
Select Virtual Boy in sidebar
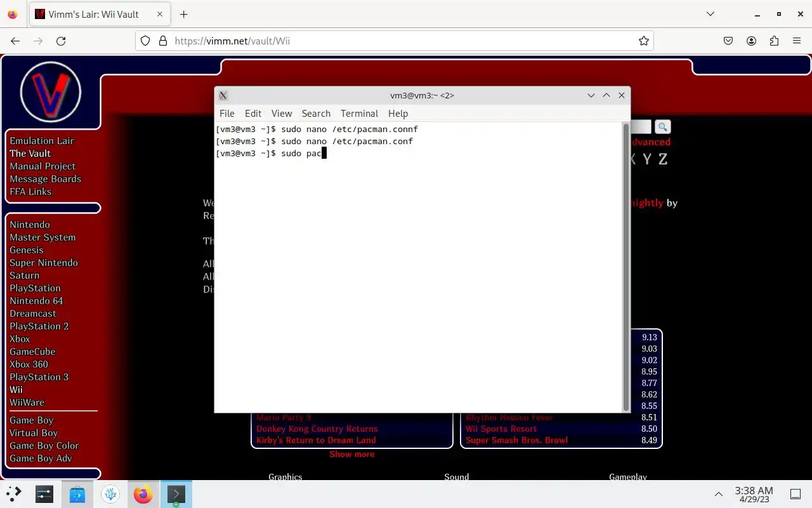coord(34,433)
